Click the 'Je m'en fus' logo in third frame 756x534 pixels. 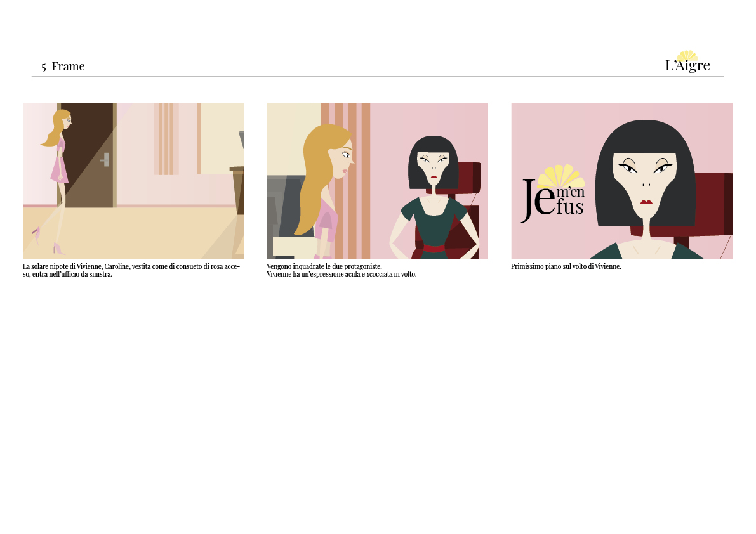pyautogui.click(x=552, y=194)
